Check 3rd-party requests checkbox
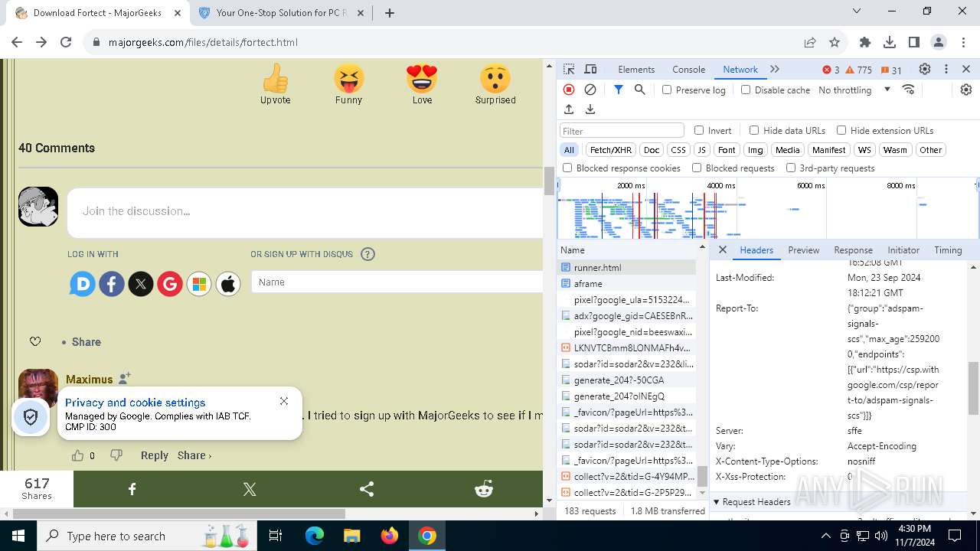This screenshot has width=980, height=551. tap(791, 168)
